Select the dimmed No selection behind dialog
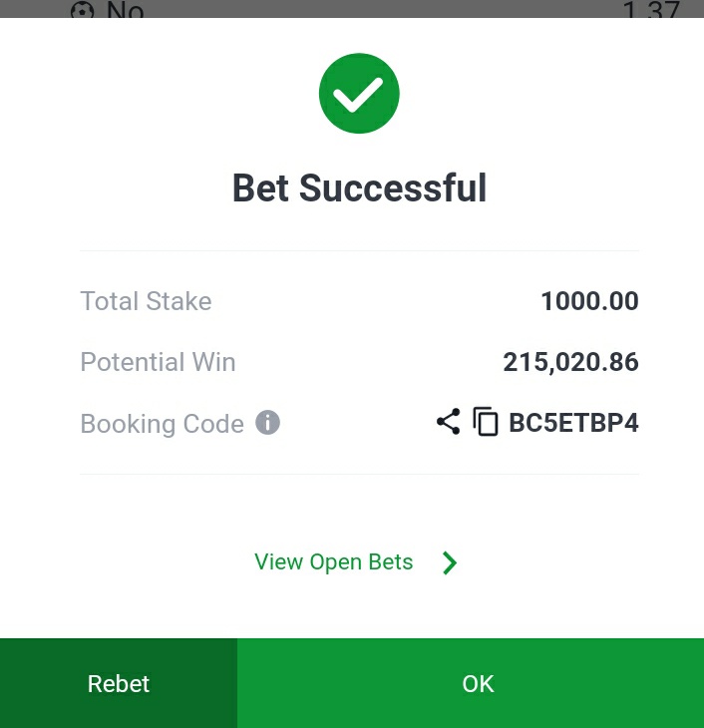This screenshot has width=704, height=728. [x=125, y=10]
